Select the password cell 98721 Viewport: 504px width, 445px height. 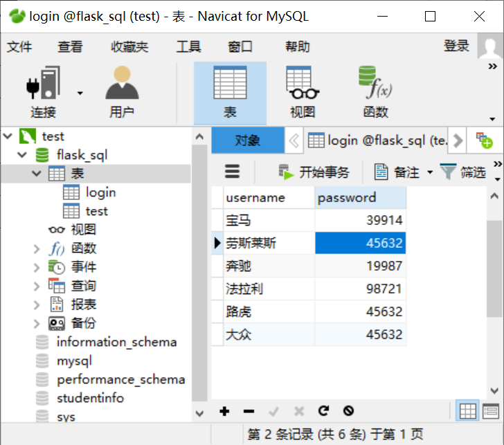coord(360,289)
